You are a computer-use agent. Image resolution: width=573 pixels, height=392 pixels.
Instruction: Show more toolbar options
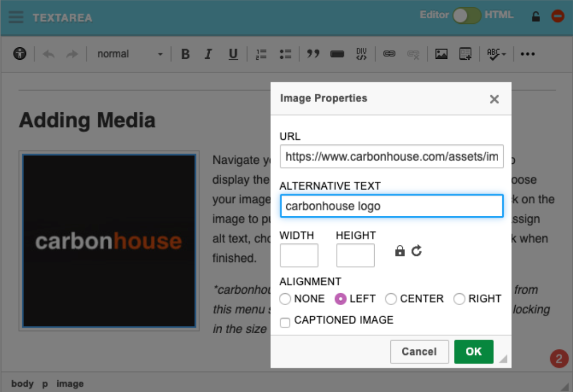pos(527,54)
